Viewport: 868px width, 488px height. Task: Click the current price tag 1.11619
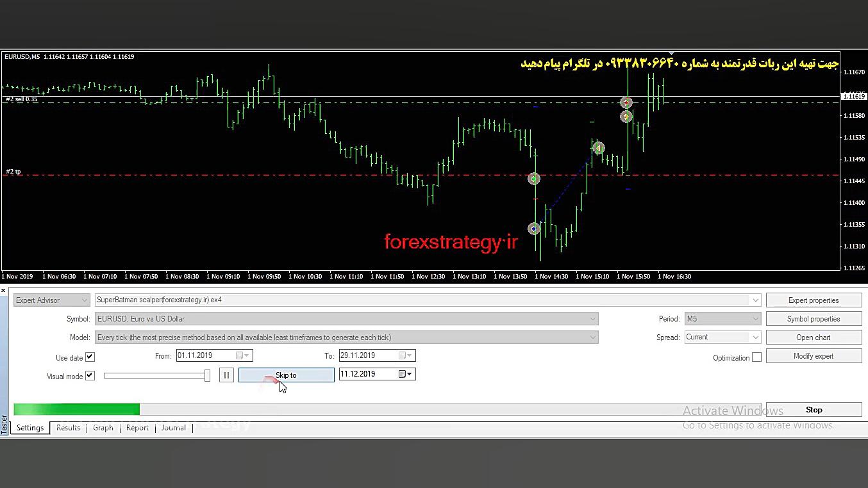coord(853,96)
